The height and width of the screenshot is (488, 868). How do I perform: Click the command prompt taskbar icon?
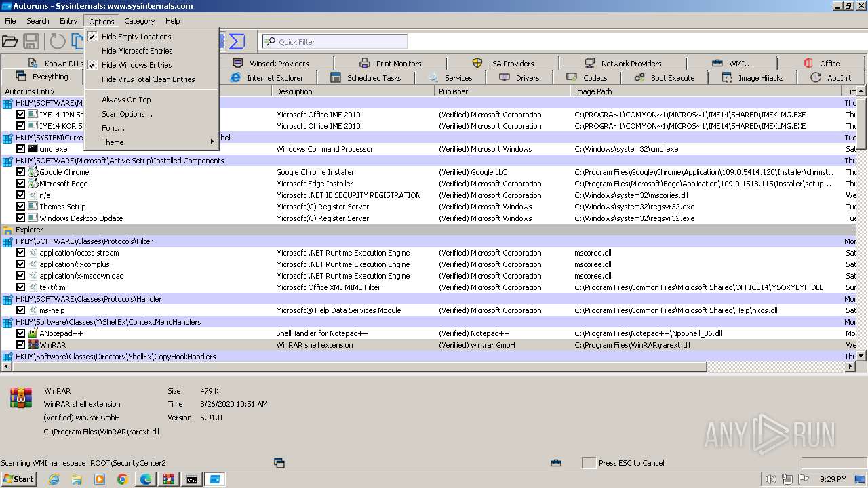click(x=192, y=479)
